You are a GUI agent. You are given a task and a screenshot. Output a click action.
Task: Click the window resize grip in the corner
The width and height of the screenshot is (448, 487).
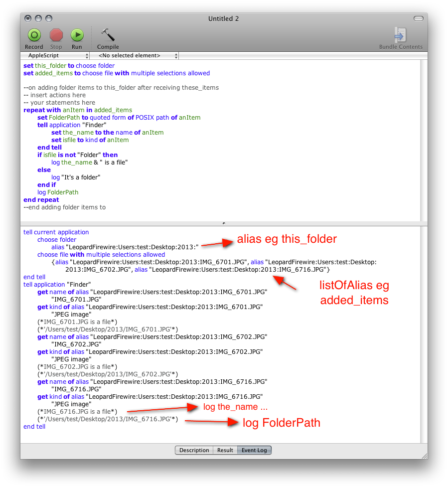[425, 456]
